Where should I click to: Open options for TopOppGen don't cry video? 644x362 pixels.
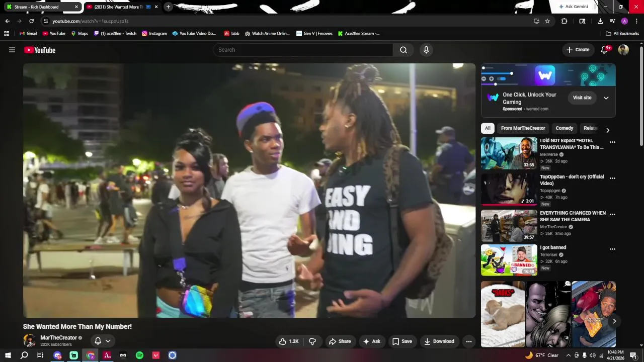[x=612, y=178]
